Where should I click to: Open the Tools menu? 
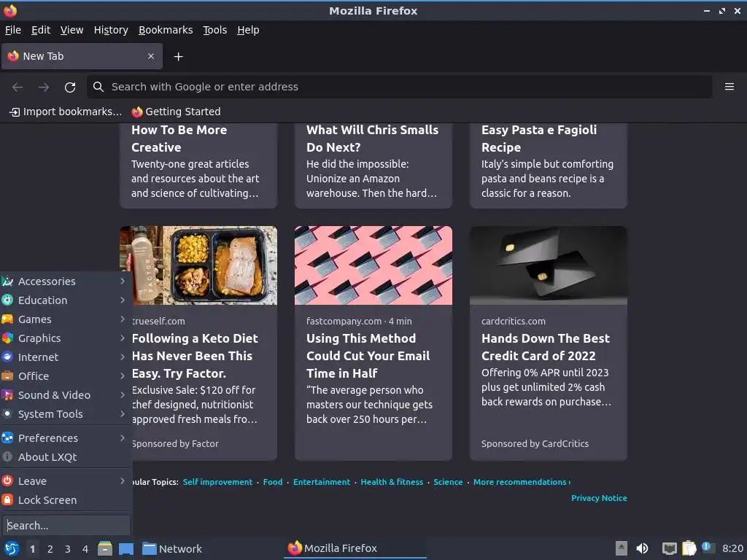tap(215, 30)
